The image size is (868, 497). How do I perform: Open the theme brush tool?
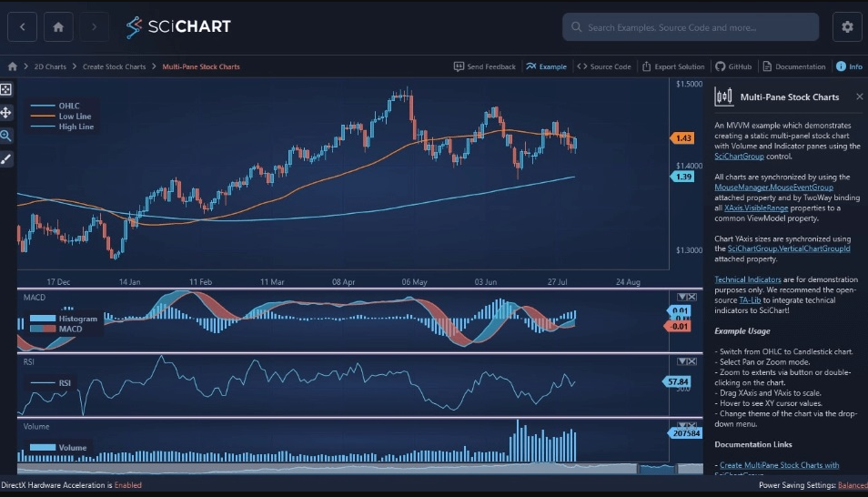pos(6,159)
